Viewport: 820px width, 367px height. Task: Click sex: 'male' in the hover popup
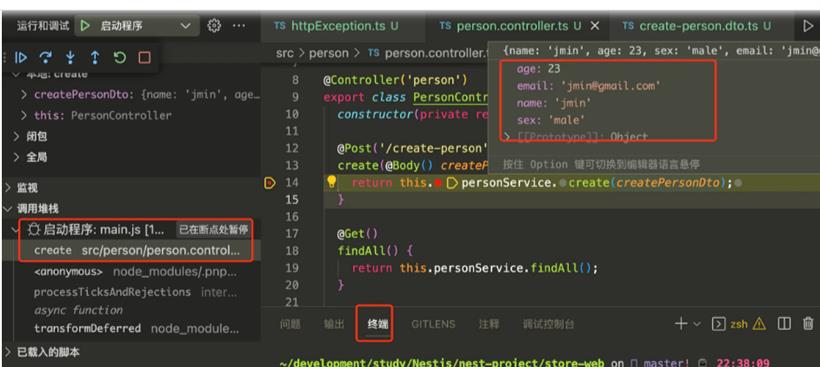pos(551,120)
